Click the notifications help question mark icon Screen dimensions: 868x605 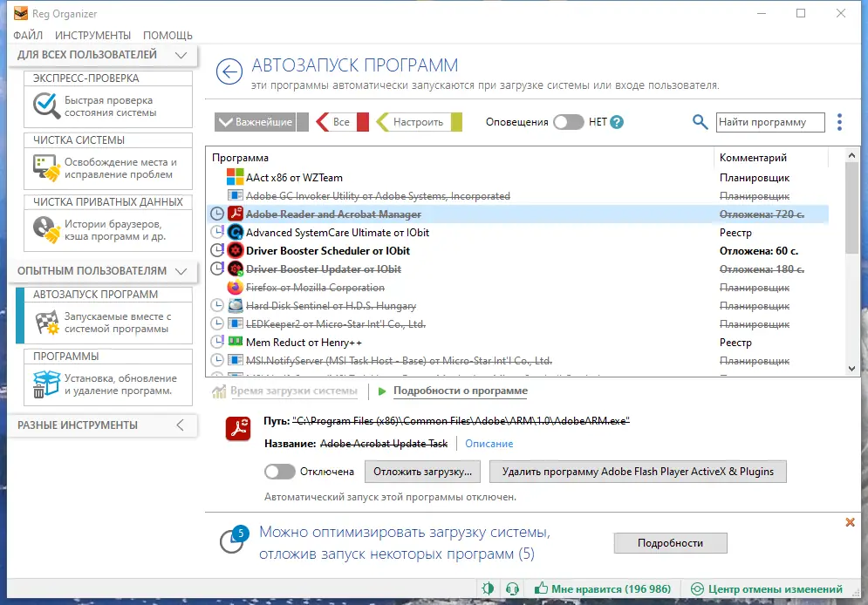pos(617,122)
